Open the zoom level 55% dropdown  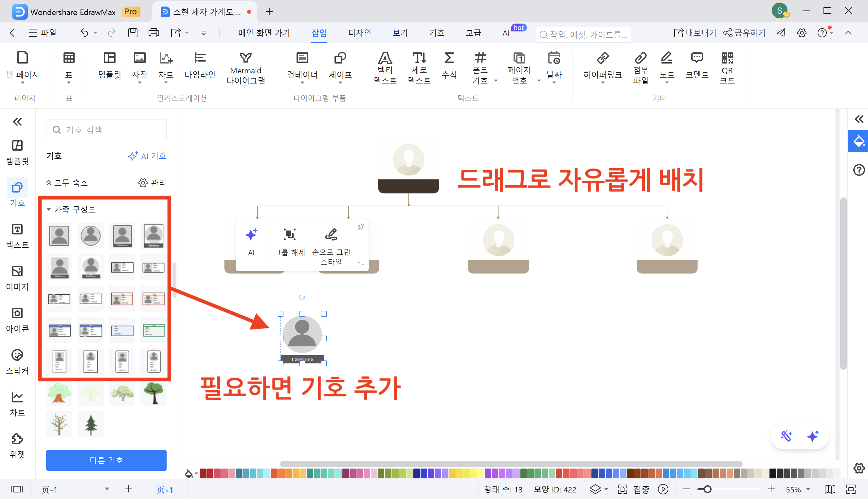tap(797, 489)
